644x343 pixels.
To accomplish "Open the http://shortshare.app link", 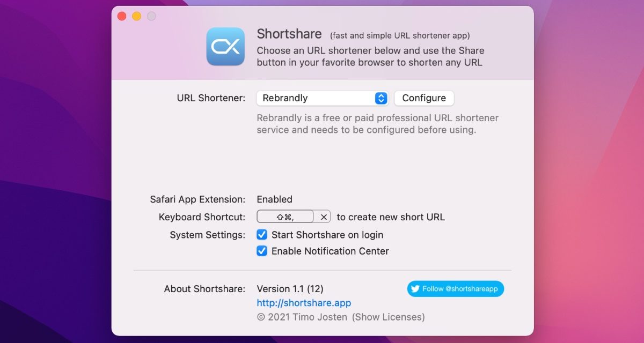I will click(304, 303).
